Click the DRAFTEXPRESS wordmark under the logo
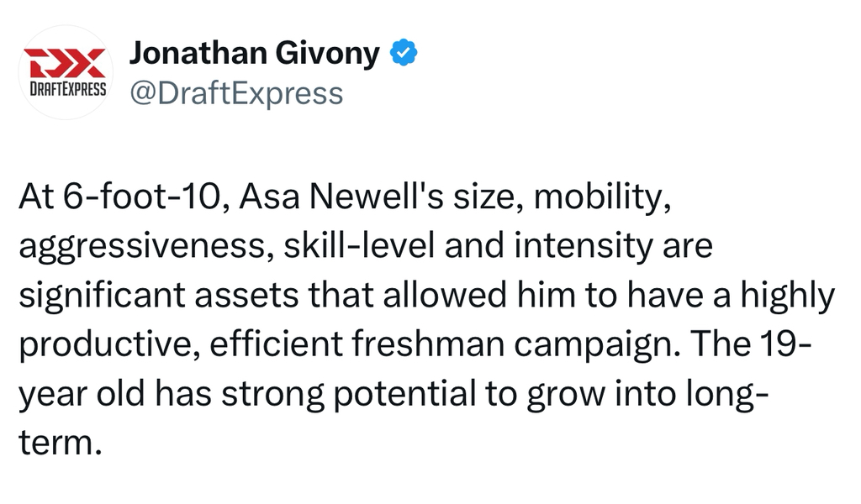861x504 pixels. (64, 88)
